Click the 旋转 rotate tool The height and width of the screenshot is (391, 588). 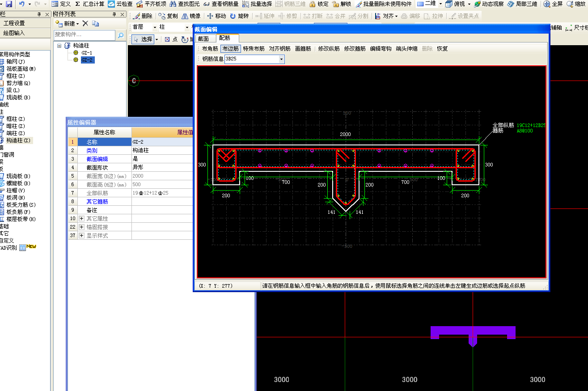239,16
